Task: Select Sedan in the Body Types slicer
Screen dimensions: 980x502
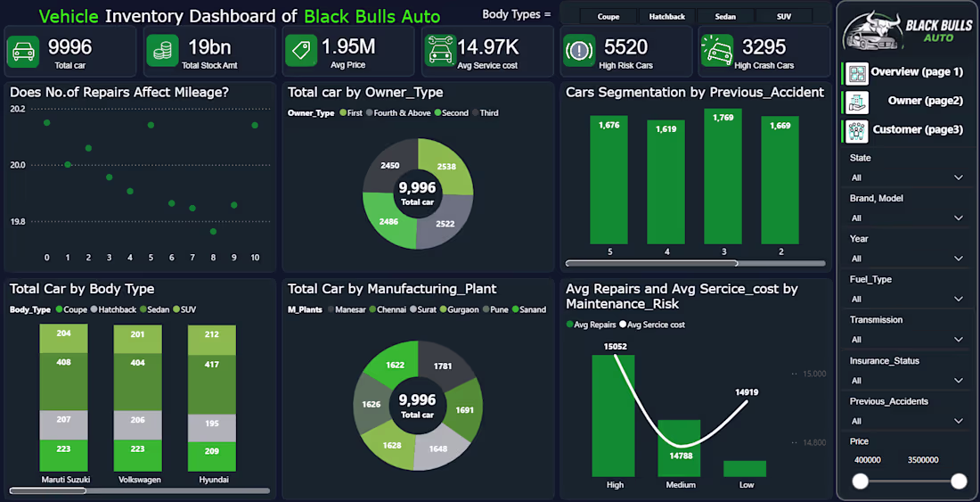Action: tap(725, 17)
